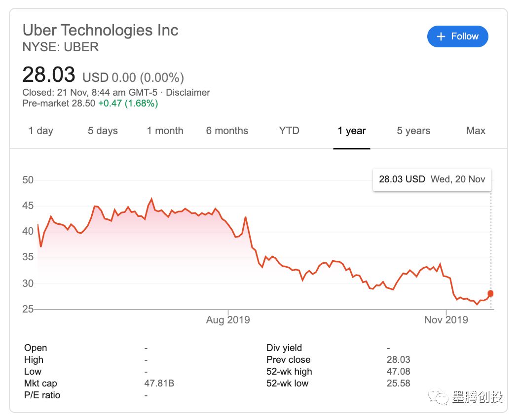The height and width of the screenshot is (420, 520).
Task: Open the Disclaimer link
Action: point(188,92)
